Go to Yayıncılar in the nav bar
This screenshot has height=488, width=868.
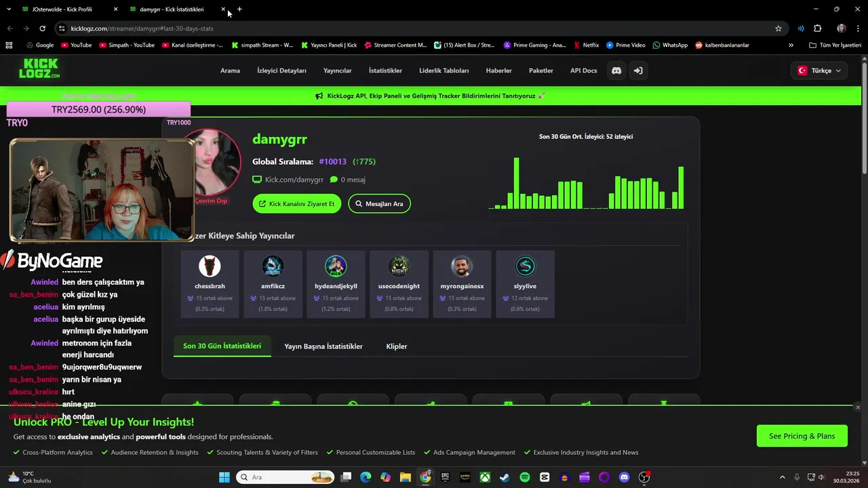338,70
